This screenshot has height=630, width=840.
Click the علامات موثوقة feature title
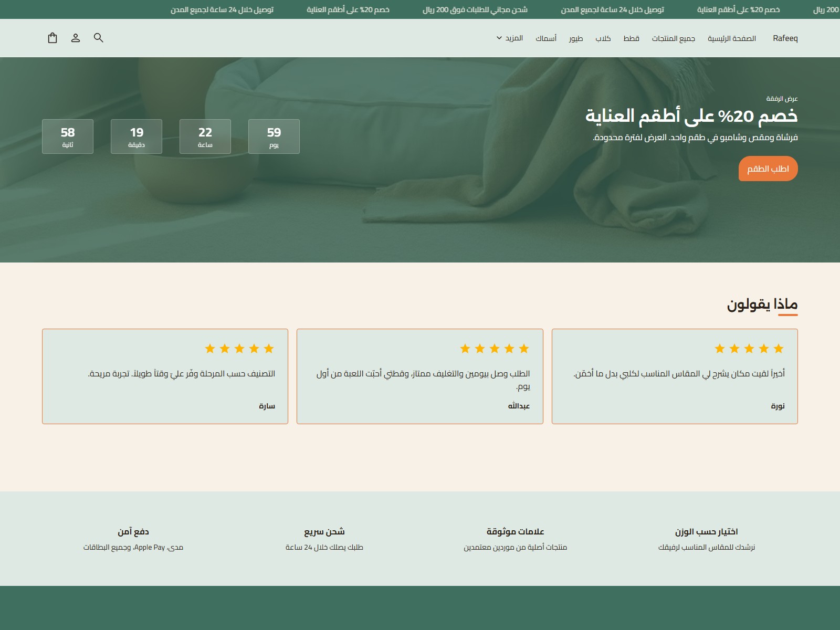click(x=516, y=532)
